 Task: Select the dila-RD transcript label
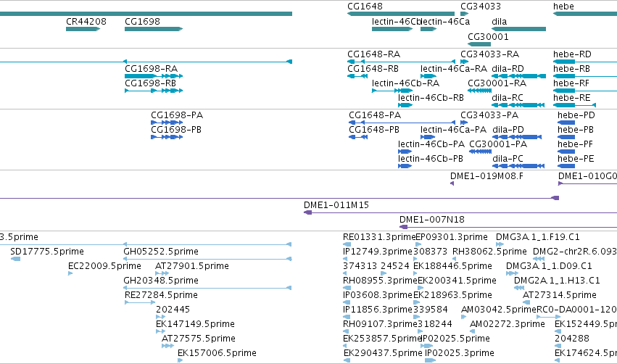click(508, 69)
